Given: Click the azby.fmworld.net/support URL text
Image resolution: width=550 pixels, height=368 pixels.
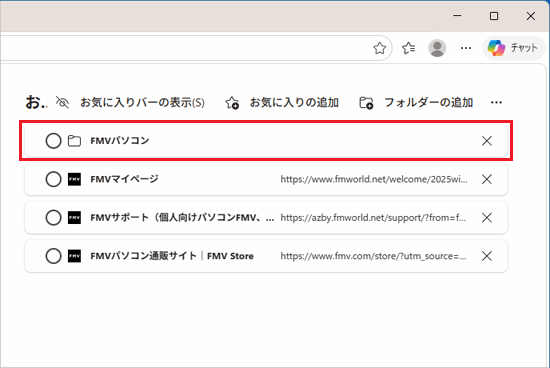Looking at the screenshot, I should pos(373,218).
